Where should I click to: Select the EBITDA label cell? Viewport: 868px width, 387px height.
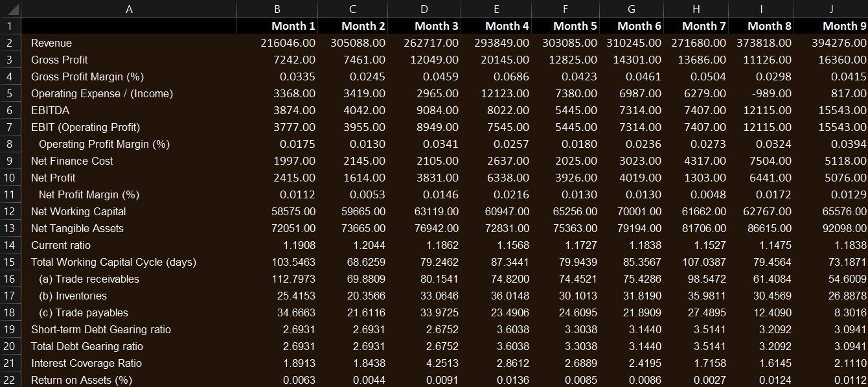pos(50,110)
